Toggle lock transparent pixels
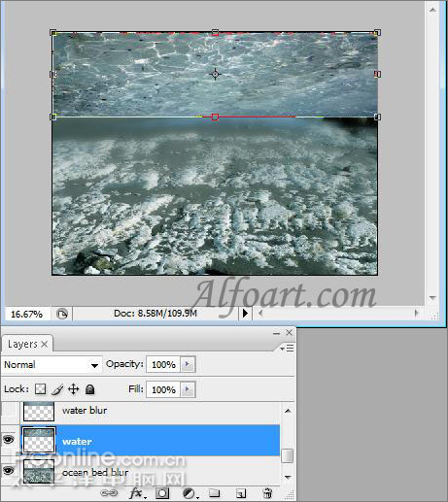Screen dimensions: 448x502 [40, 389]
